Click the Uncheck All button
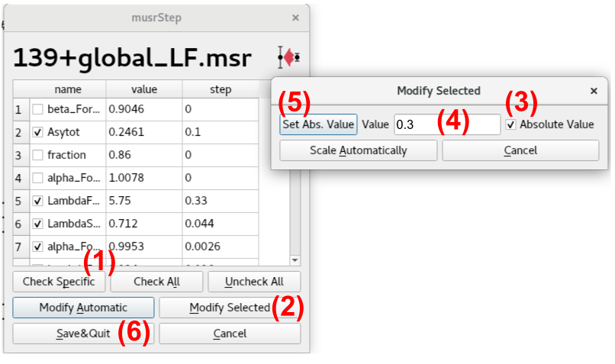 (x=254, y=282)
